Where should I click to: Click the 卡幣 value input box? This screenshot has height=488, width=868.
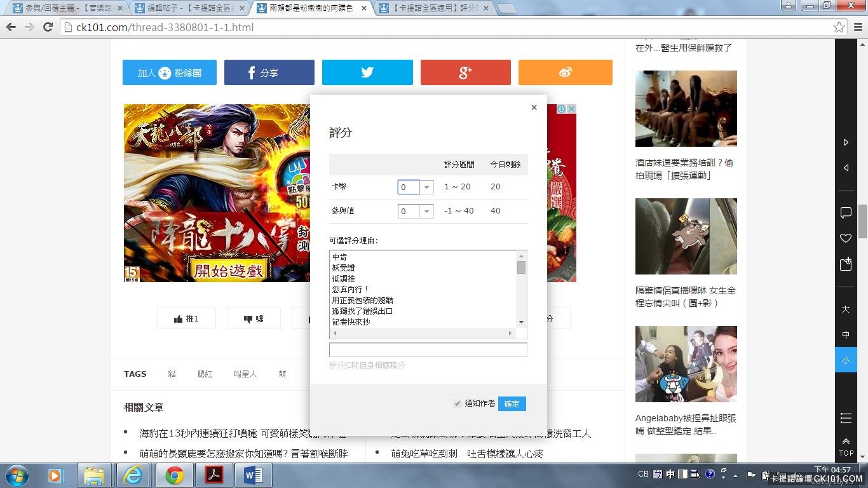[x=409, y=187]
